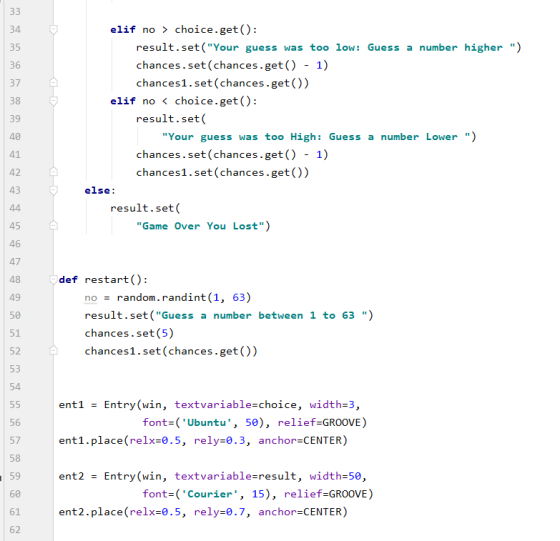Collapse the restart function on line 48
560x541 pixels.
pos(53,280)
